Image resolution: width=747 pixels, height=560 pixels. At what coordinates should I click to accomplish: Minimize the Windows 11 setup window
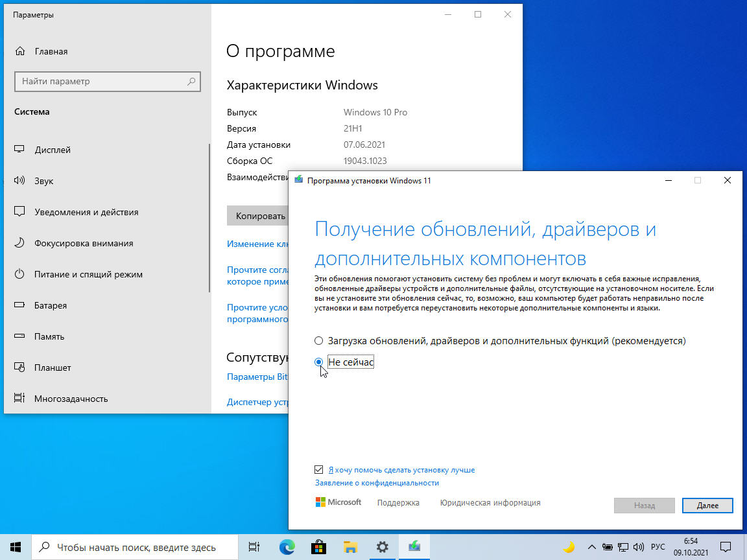(669, 180)
